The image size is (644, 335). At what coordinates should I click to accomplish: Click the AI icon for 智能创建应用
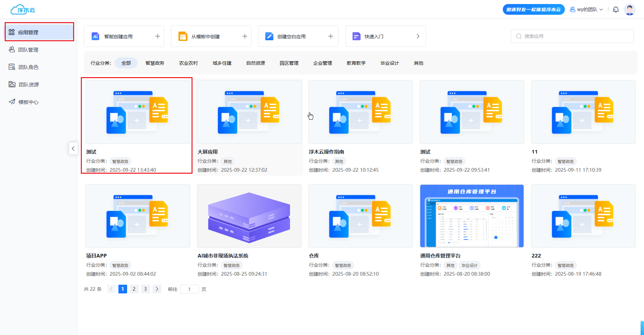(96, 36)
